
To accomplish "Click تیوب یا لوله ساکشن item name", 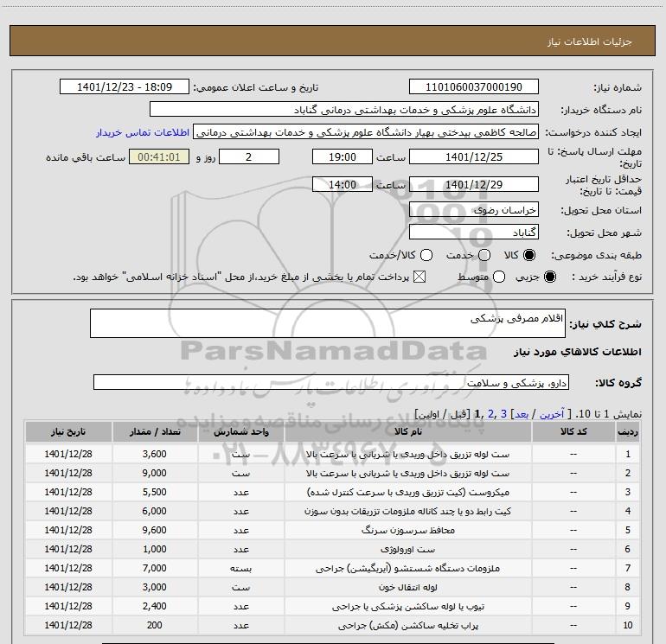I will coord(407,606).
